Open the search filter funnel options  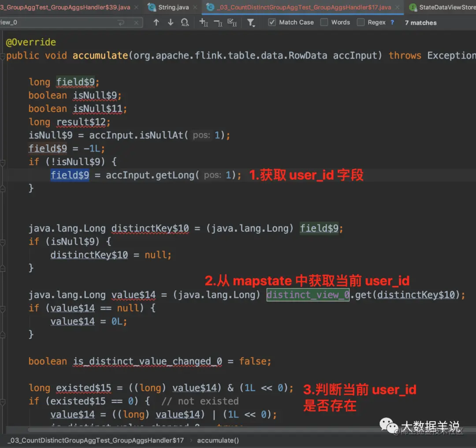click(251, 23)
